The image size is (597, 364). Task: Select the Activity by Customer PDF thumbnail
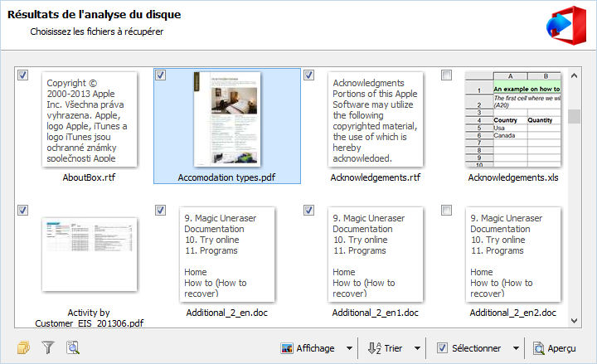(90, 255)
